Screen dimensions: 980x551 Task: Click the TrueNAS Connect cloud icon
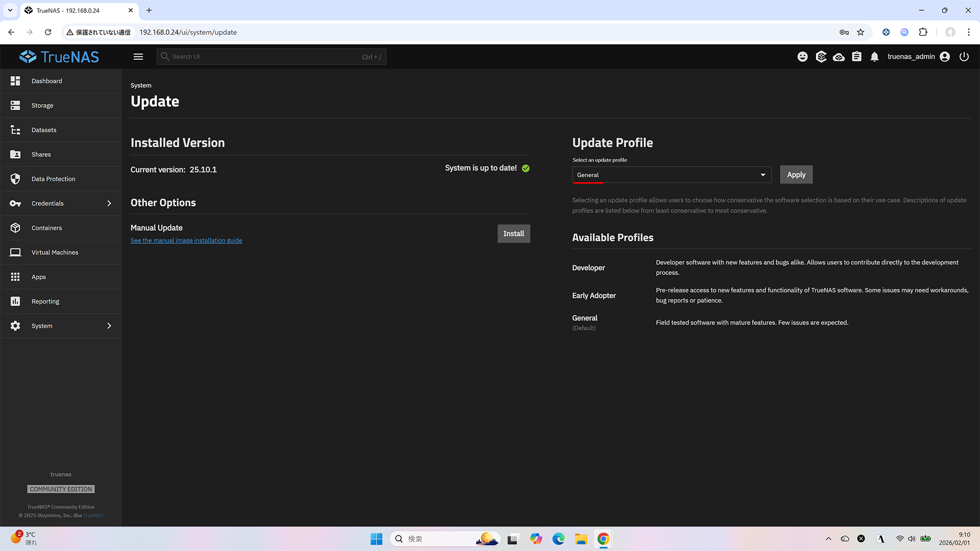839,57
